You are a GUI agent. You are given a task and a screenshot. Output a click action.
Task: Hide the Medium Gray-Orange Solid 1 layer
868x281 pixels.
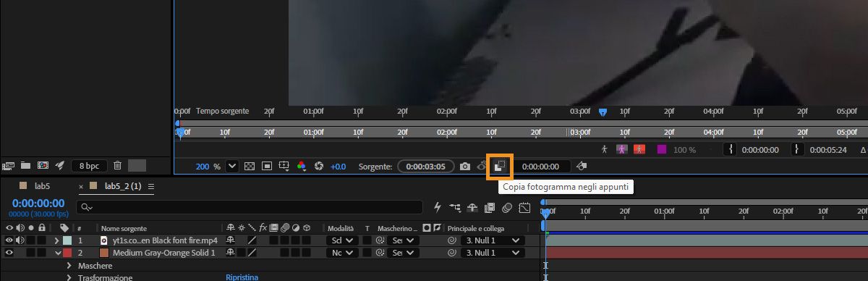pyautogui.click(x=9, y=253)
